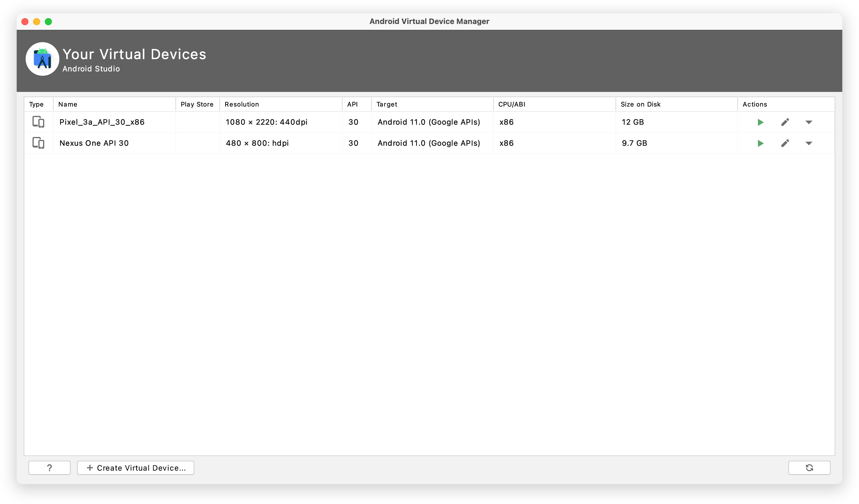Viewport: 859px width, 504px height.
Task: Open help documentation button
Action: [x=49, y=467]
